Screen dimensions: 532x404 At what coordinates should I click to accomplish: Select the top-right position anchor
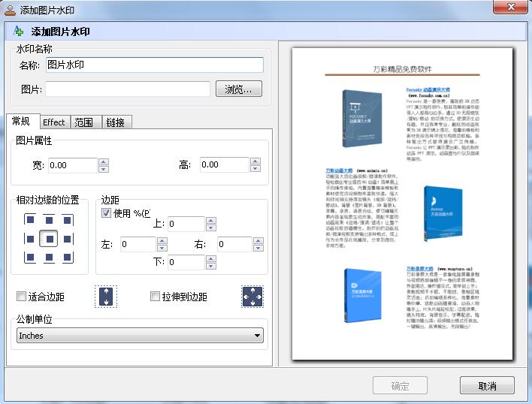66,221
